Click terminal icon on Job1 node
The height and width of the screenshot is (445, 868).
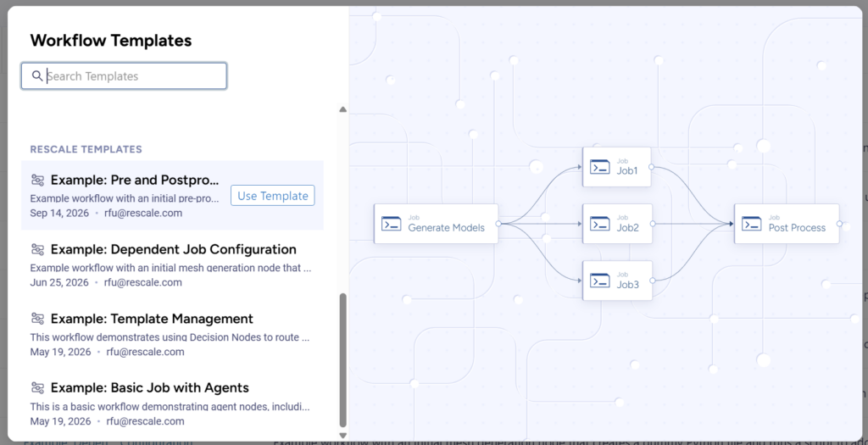[x=600, y=167]
